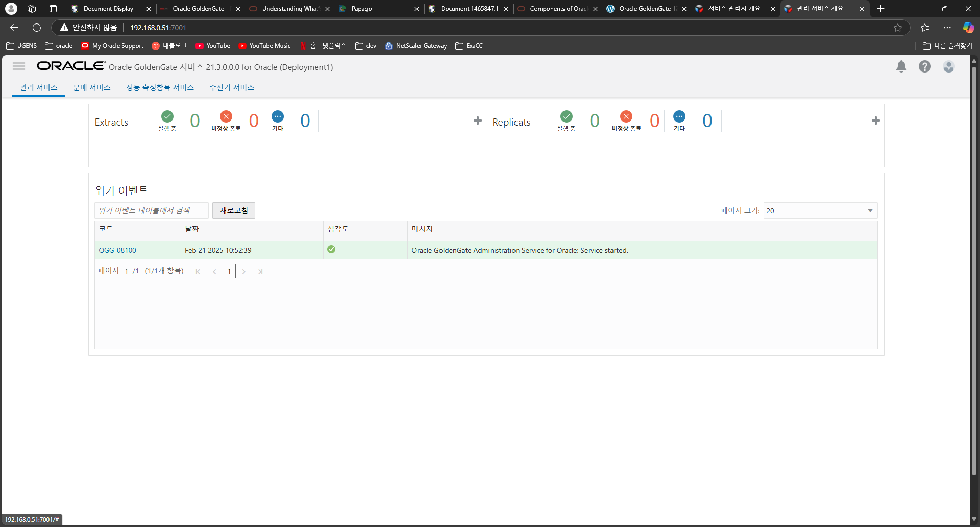980x527 pixels.
Task: Switch to Document 1465847.1 browser tab
Action: [x=468, y=9]
